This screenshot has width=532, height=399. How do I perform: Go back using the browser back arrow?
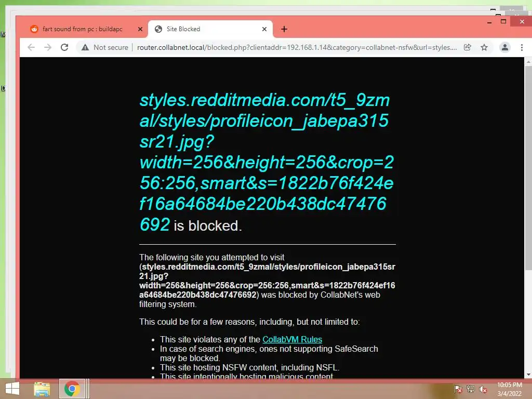point(31,47)
